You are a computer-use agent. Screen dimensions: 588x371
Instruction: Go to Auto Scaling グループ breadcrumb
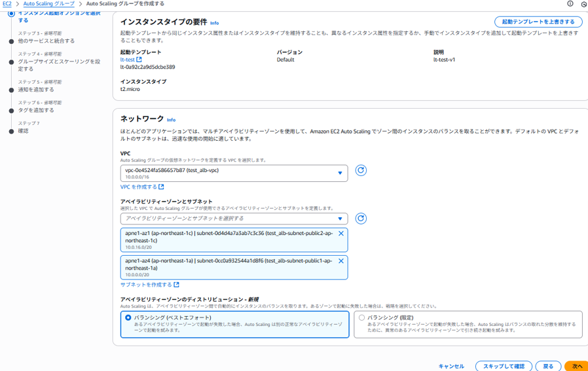(48, 4)
